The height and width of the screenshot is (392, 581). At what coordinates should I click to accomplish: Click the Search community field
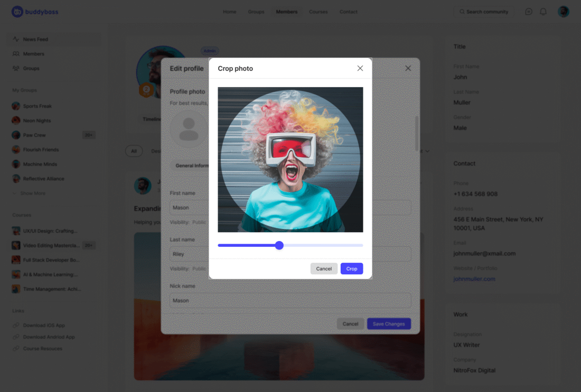coord(484,12)
